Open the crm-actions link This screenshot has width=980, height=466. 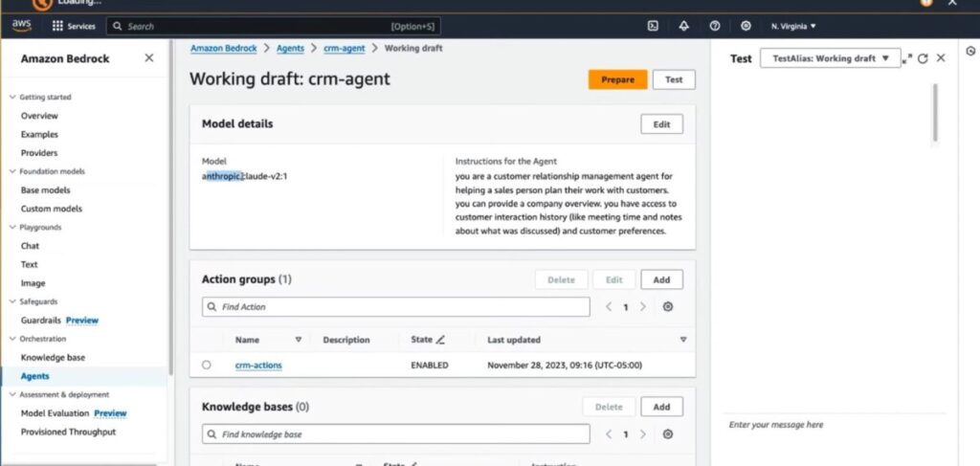click(x=258, y=366)
